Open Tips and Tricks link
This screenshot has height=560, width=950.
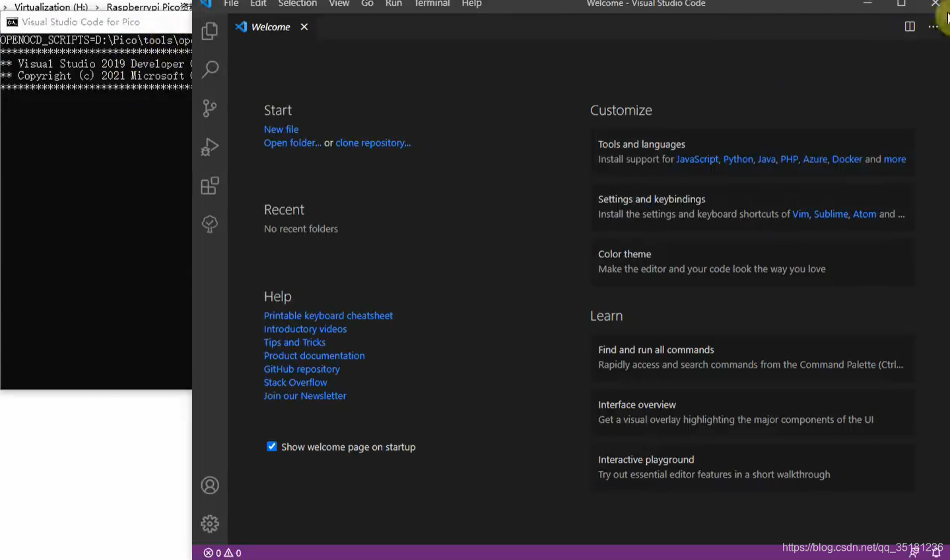294,342
